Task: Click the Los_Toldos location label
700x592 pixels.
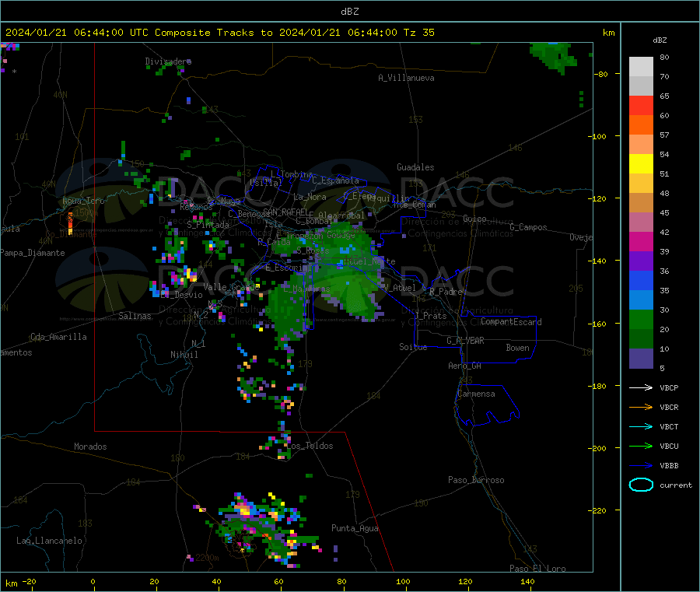Action: (310, 446)
